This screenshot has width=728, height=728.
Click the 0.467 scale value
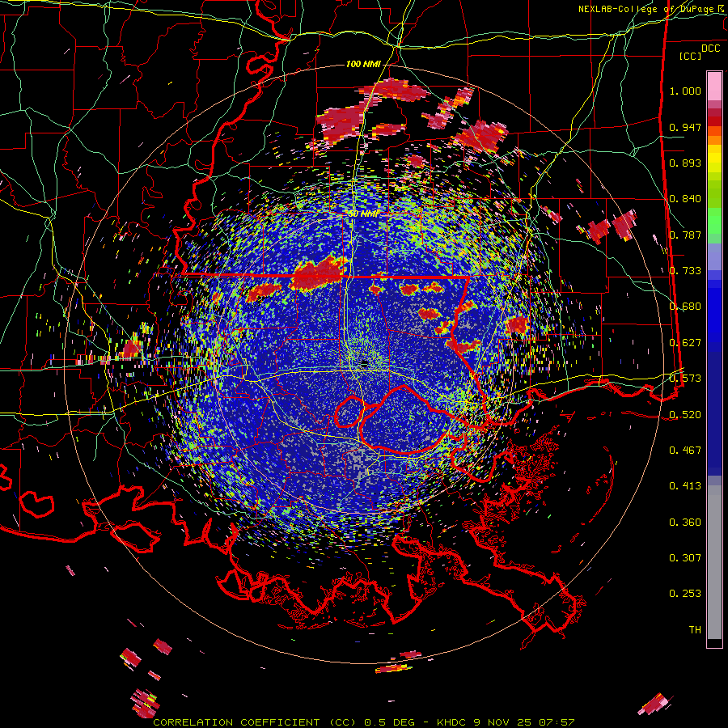pyautogui.click(x=685, y=451)
